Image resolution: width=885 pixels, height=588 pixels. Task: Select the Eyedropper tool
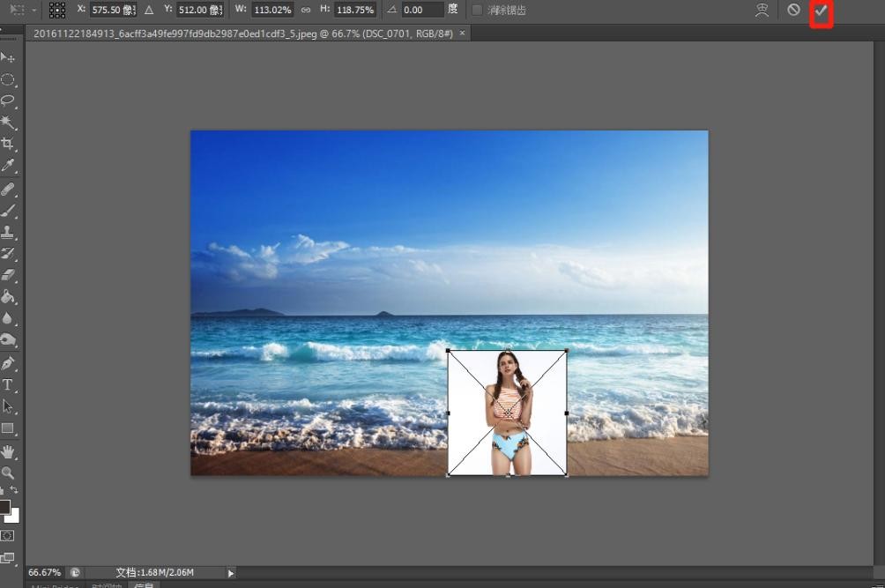click(8, 166)
